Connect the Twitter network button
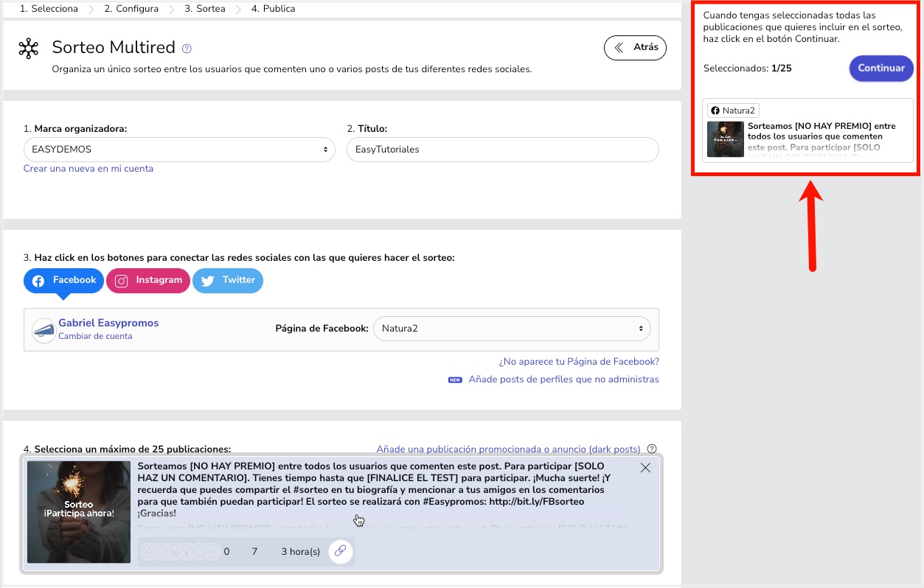Viewport: 924px width, 588px height. pyautogui.click(x=228, y=281)
